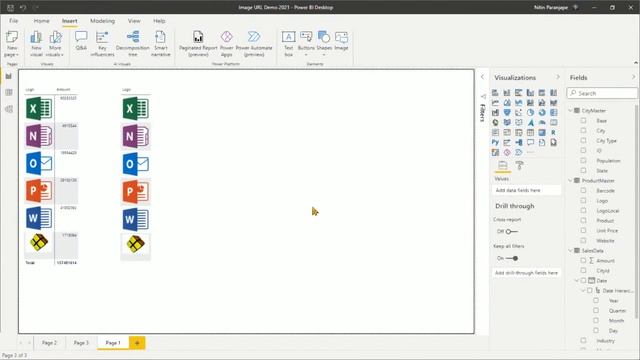Check the City field checkbox
The image size is (640, 360).
pyautogui.click(x=583, y=131)
